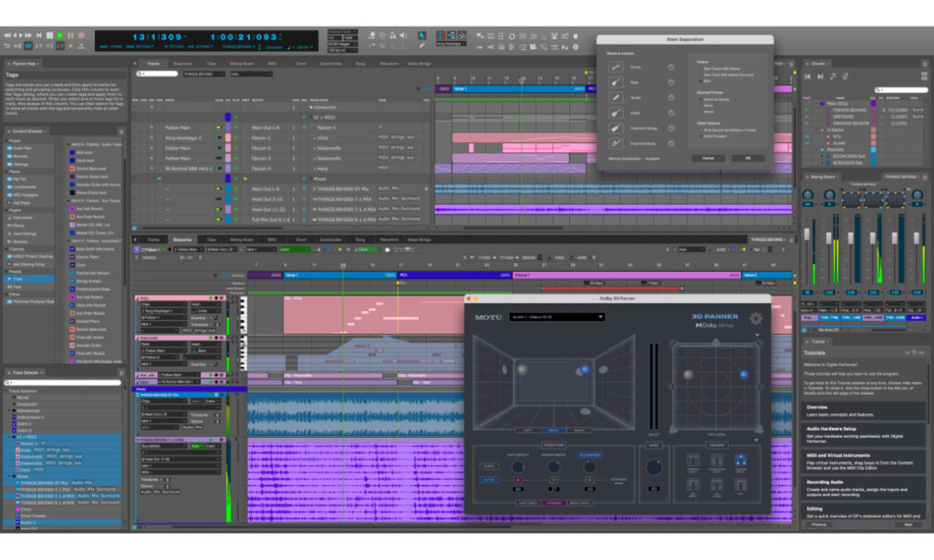Click the Chunks panel search field
Screen dimensions: 934x560
[902, 90]
